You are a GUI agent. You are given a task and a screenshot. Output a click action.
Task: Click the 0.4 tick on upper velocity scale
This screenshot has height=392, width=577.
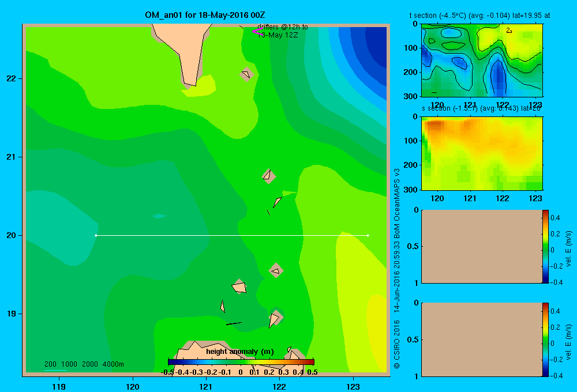pos(555,218)
